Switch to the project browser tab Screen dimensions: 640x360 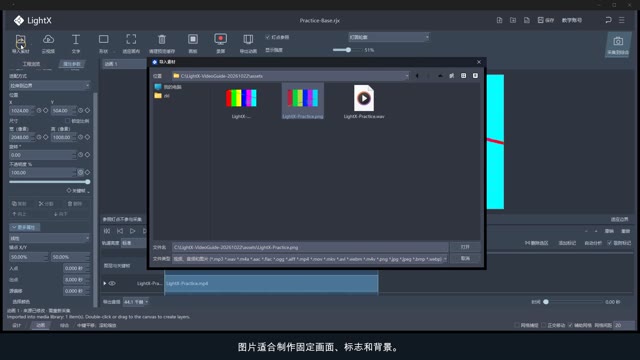(31, 64)
